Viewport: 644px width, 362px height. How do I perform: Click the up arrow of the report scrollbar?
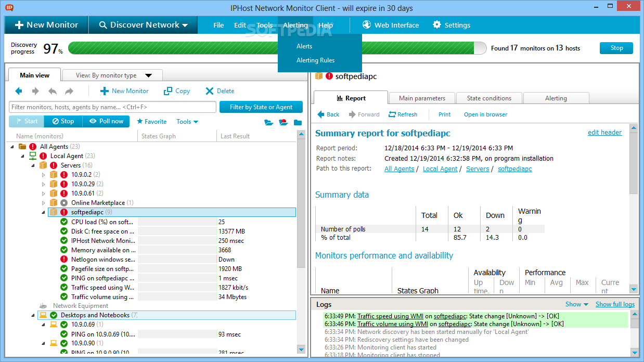tap(634, 127)
